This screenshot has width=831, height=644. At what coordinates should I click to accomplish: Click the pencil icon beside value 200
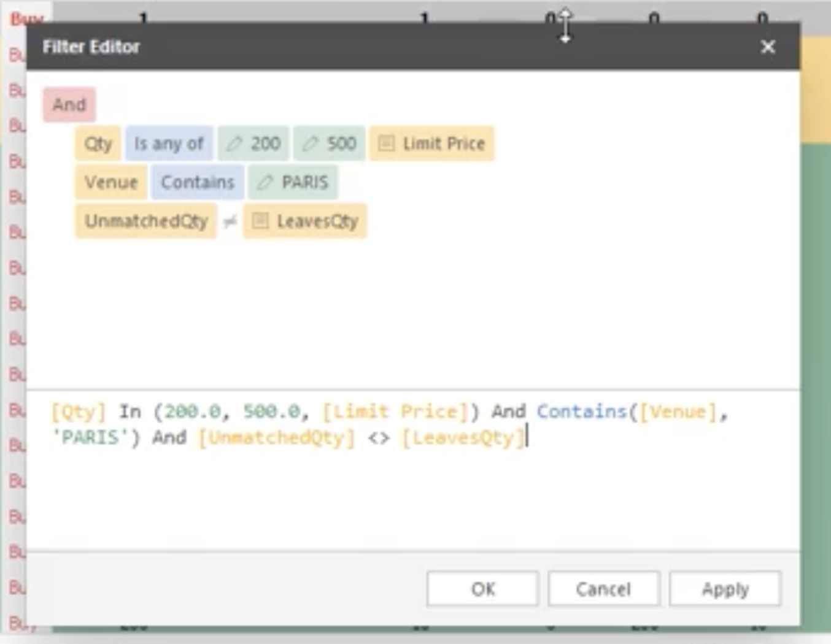[234, 144]
